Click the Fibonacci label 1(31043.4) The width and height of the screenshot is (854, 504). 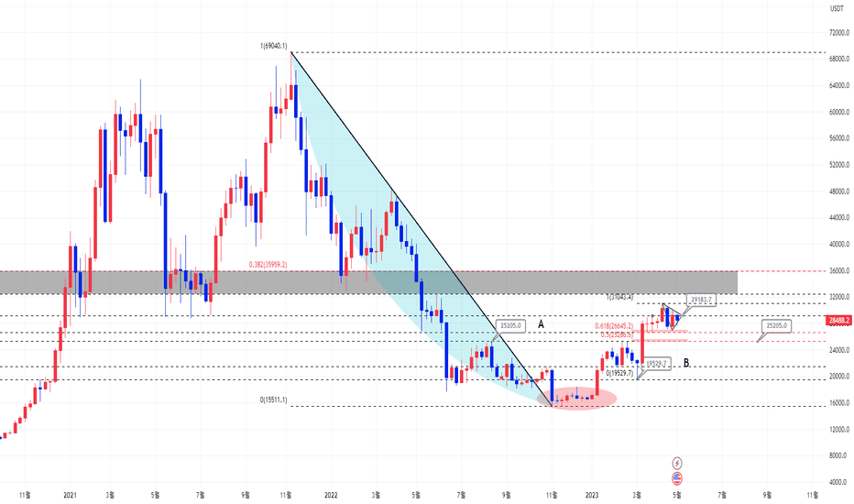(619, 297)
